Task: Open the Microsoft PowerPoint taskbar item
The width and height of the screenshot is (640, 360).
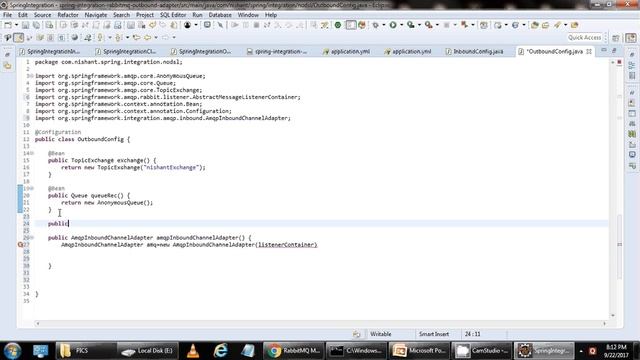Action: point(419,351)
